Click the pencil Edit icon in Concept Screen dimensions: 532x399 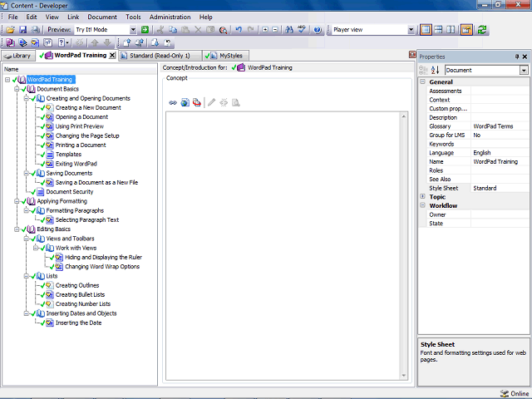(211, 102)
